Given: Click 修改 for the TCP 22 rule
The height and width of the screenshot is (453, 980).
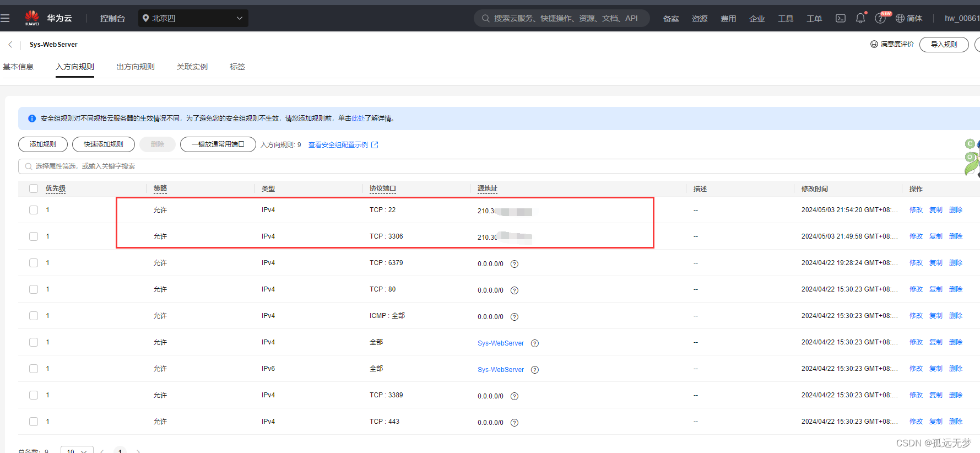Looking at the screenshot, I should (x=916, y=210).
